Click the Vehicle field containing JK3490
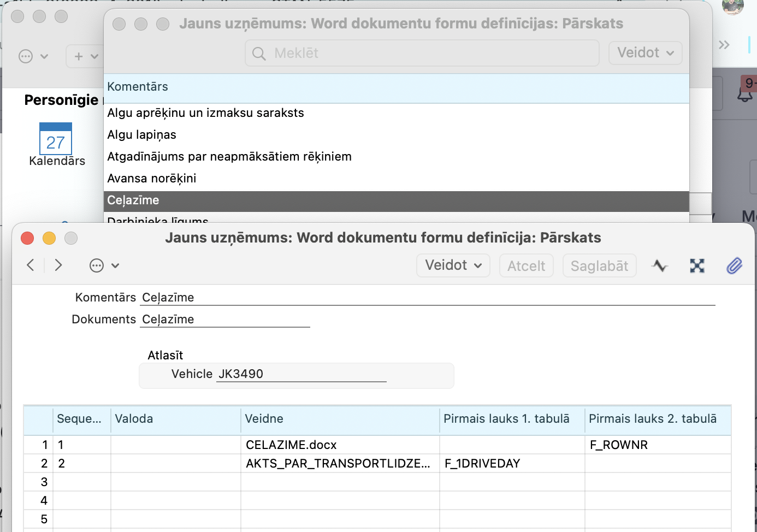The width and height of the screenshot is (757, 532). (301, 374)
